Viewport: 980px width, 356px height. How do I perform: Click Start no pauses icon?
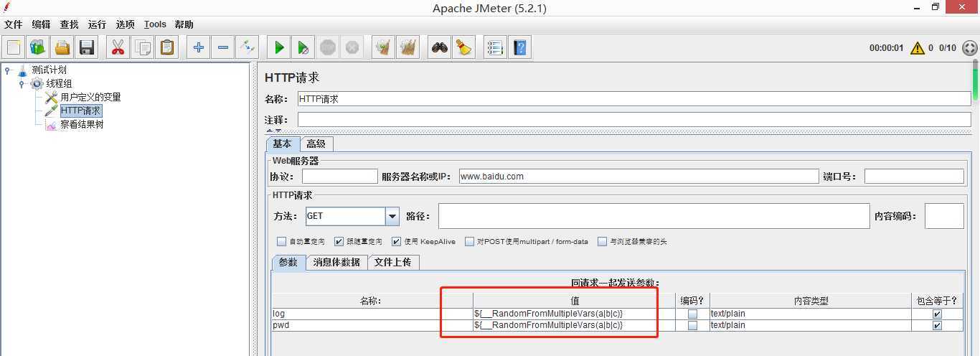pos(303,47)
